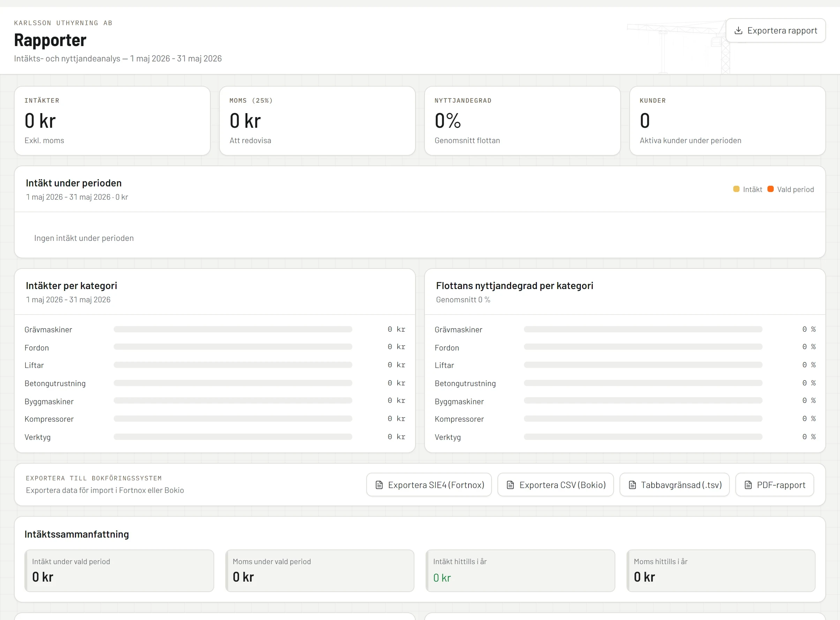Click Kompressorer in Intäkter per kategori

[x=49, y=419]
